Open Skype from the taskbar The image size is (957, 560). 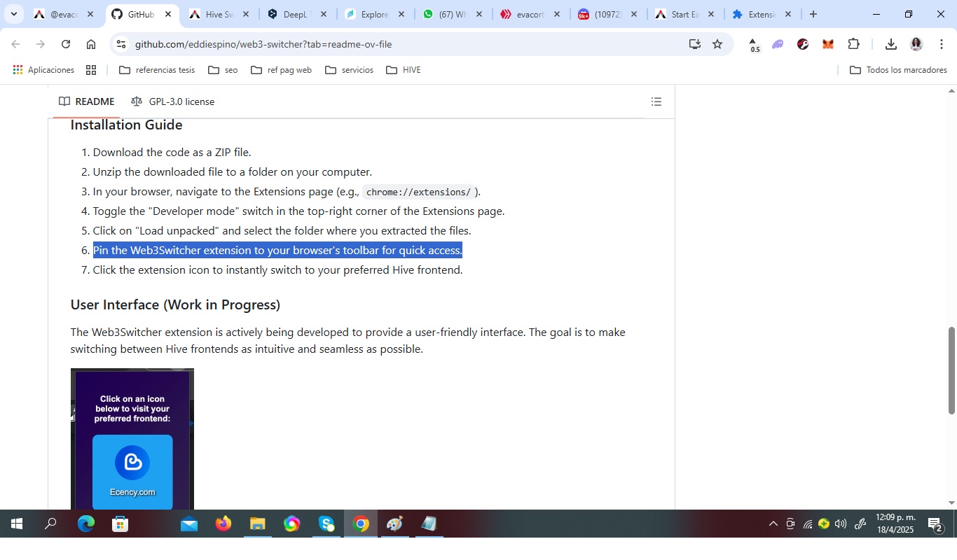coord(326,524)
